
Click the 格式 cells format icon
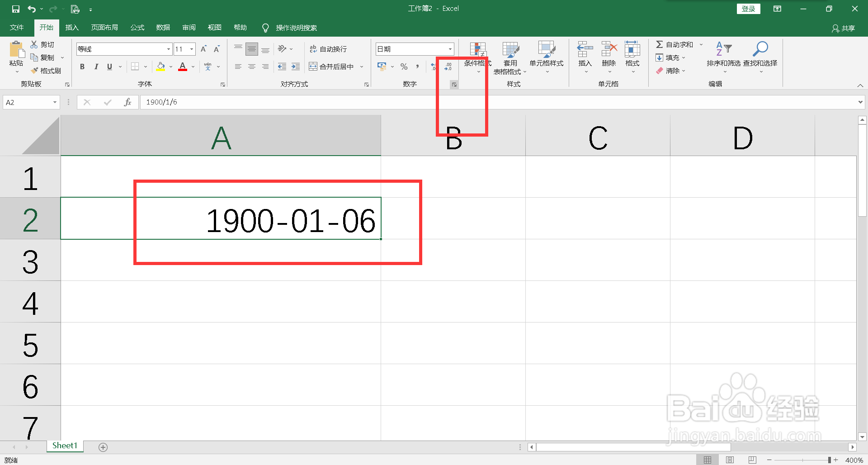click(632, 49)
